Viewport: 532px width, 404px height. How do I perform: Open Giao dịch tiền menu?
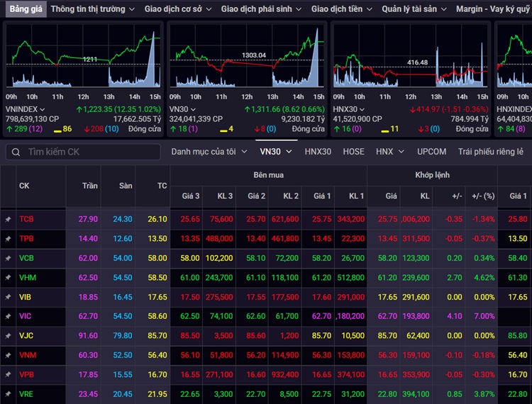pyautogui.click(x=342, y=9)
